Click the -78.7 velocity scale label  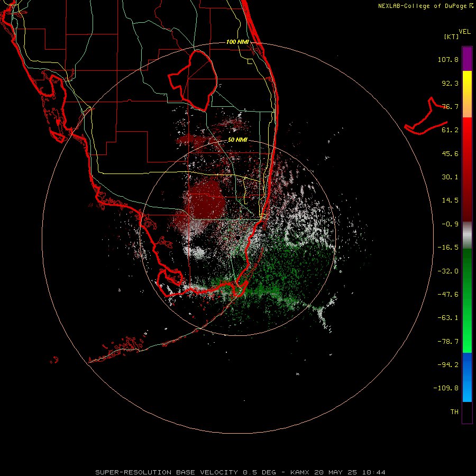click(x=448, y=342)
